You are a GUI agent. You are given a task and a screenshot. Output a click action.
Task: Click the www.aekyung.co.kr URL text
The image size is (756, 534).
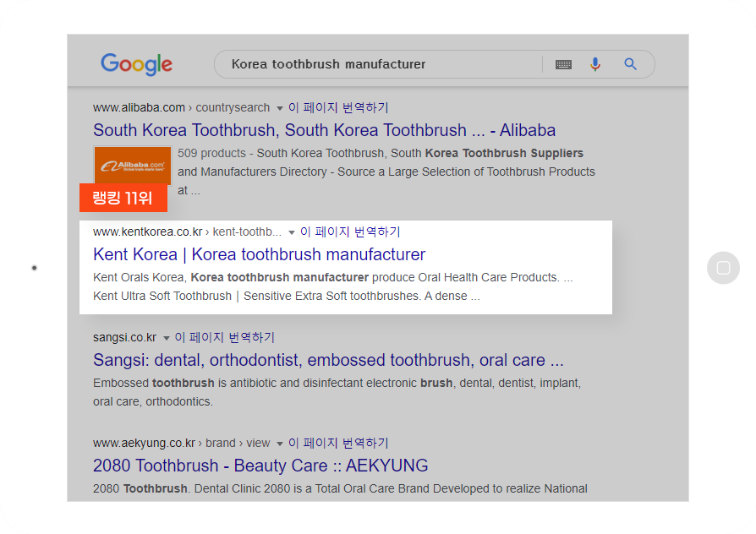[144, 443]
